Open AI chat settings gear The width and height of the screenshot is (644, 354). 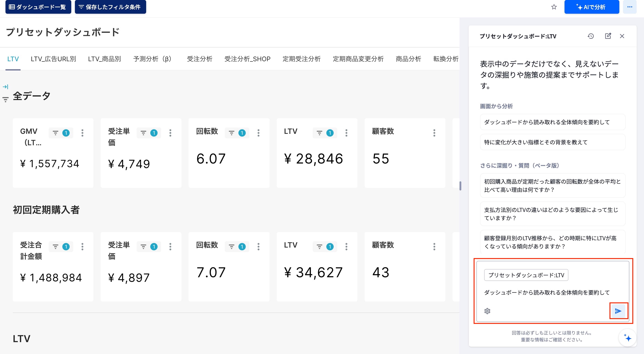click(x=487, y=311)
